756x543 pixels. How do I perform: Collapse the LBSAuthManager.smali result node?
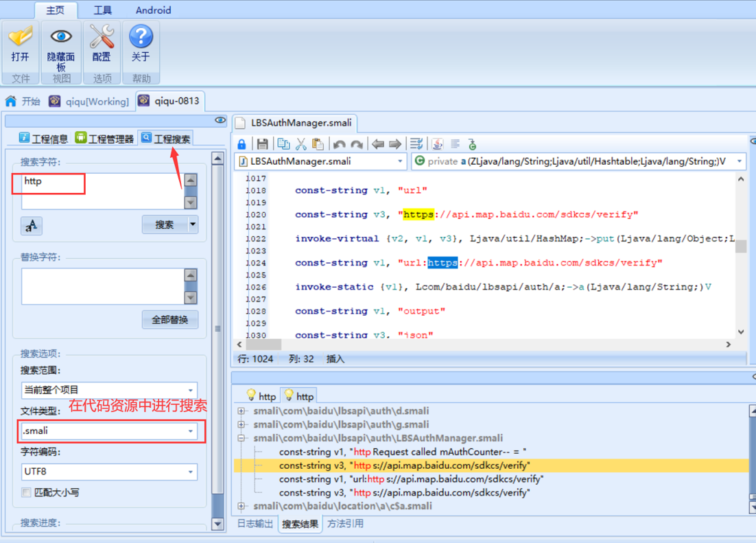click(241, 438)
